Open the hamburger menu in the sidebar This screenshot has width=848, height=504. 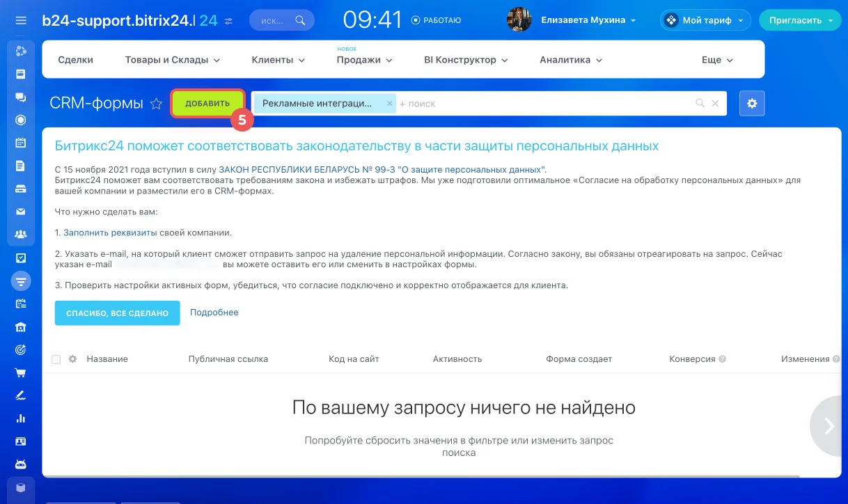coord(21,21)
